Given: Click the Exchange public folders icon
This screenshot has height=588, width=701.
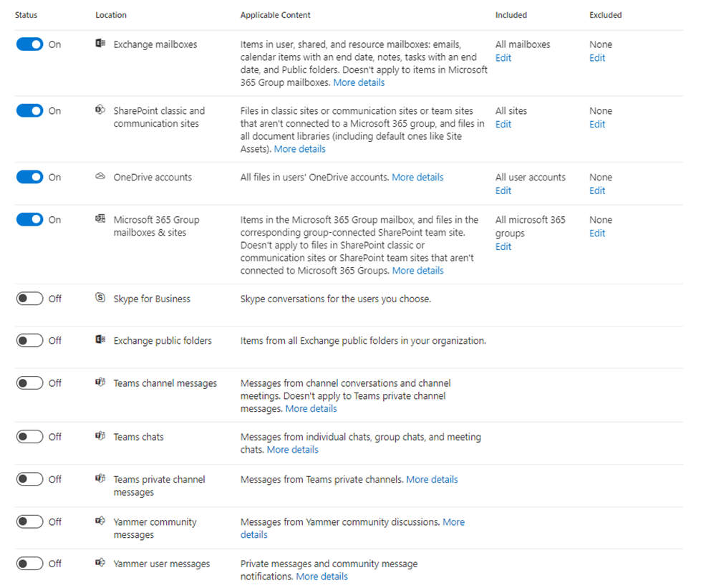Looking at the screenshot, I should point(100,340).
